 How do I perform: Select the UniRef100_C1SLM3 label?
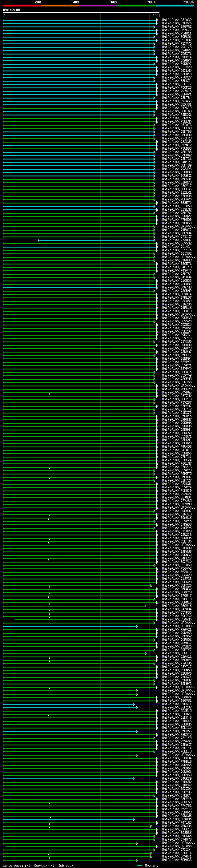click(x=177, y=210)
